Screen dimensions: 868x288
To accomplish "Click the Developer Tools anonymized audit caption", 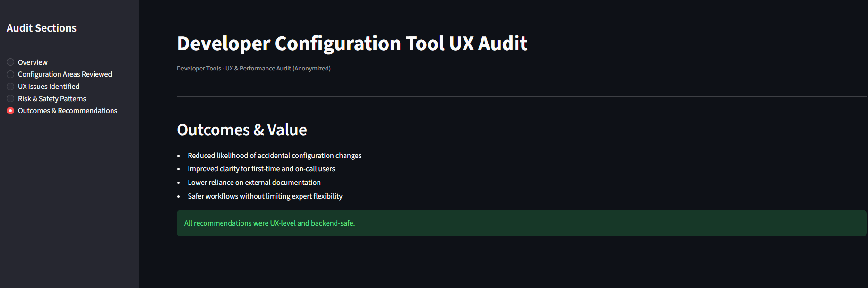I will tap(254, 69).
